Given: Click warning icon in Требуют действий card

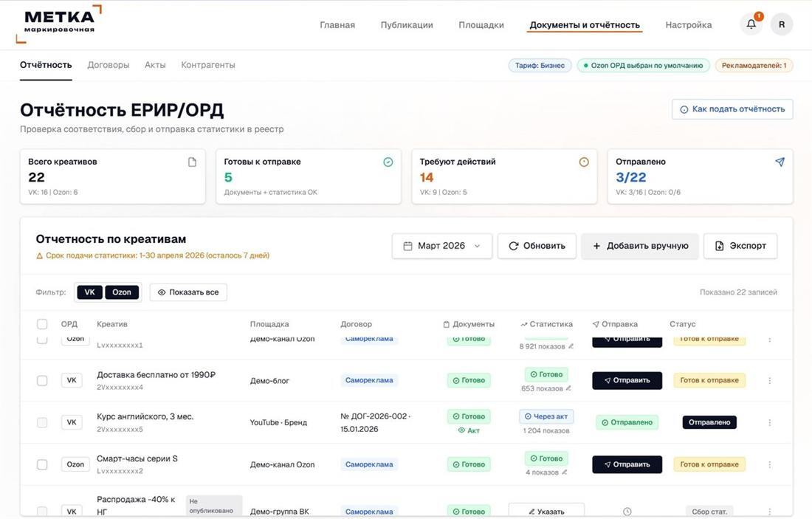Looking at the screenshot, I should coord(584,162).
